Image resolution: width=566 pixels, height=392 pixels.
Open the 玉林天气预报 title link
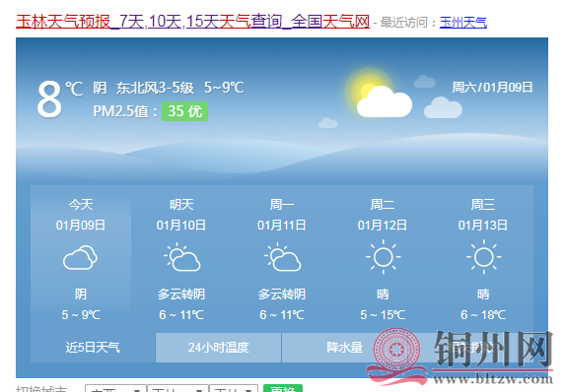192,22
